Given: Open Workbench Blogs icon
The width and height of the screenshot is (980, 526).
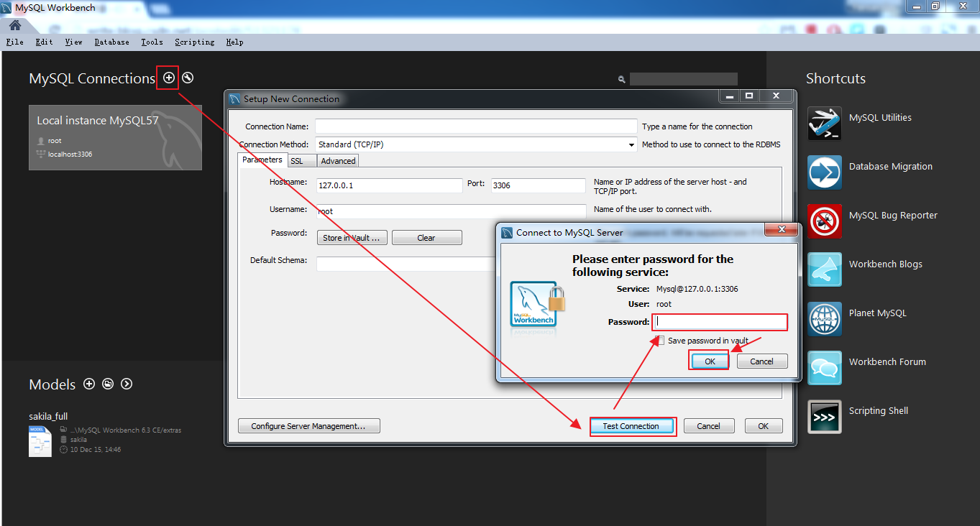Looking at the screenshot, I should coord(824,269).
